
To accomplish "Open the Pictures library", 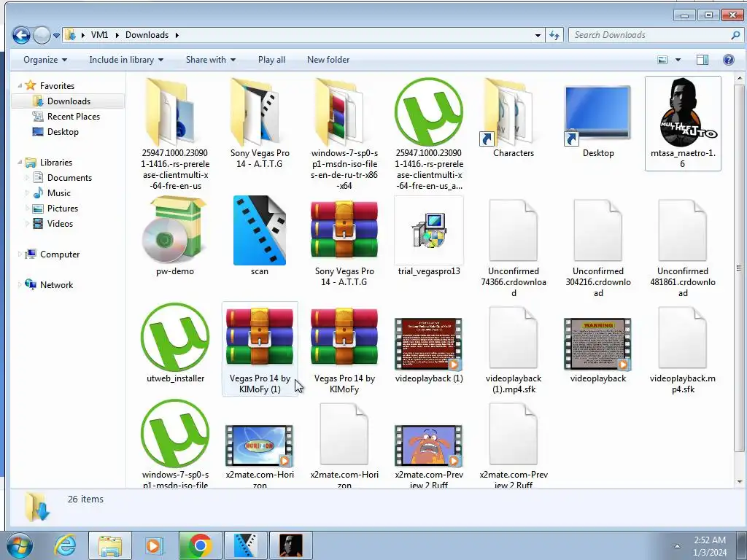I will click(x=62, y=208).
